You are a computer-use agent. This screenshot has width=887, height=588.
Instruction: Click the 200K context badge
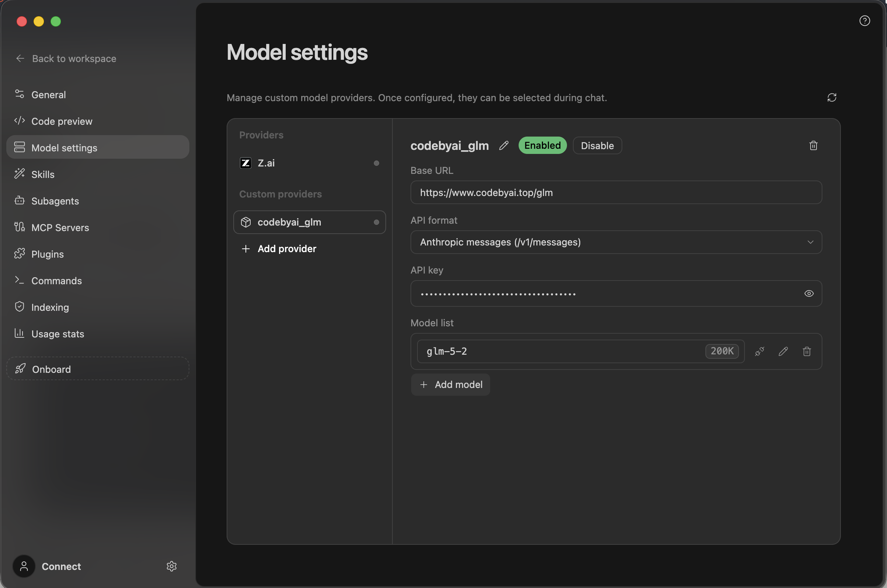[x=722, y=351]
